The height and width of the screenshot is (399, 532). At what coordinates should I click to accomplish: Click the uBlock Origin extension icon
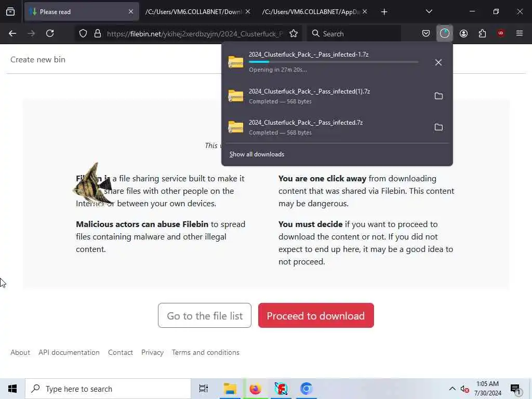(501, 33)
